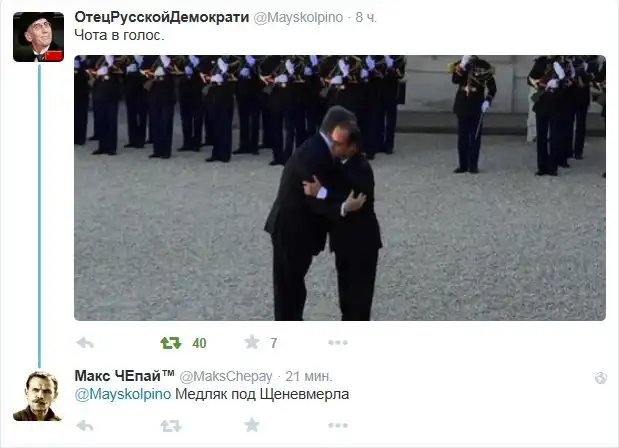Reply to Макс ЧЕпай's tweet

85,426
